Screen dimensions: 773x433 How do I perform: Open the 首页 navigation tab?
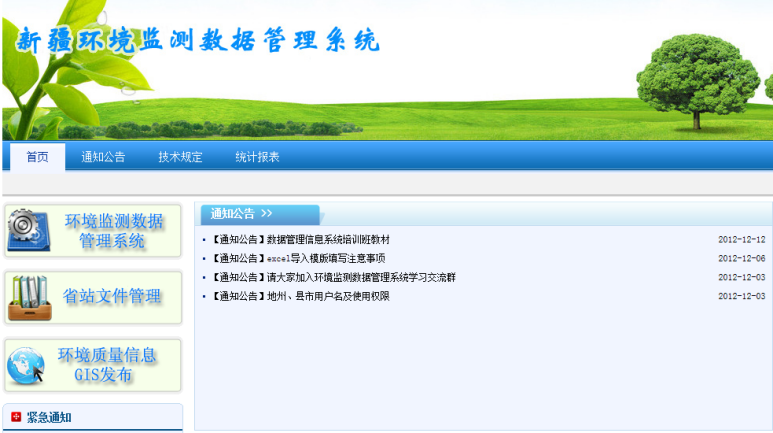click(37, 157)
